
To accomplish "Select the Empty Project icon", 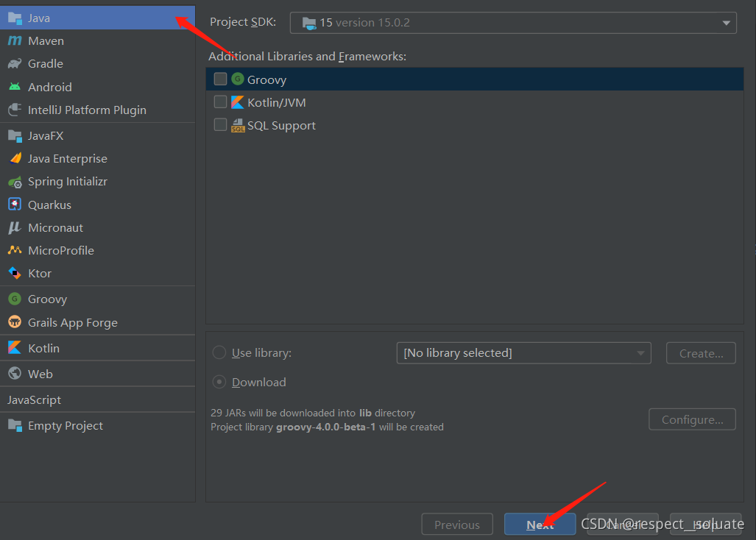I will click(15, 426).
